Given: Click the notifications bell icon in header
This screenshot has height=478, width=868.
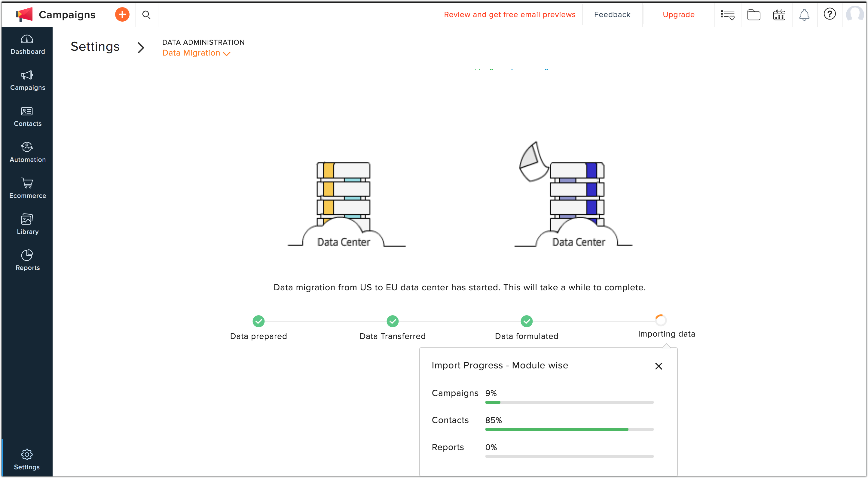Looking at the screenshot, I should click(804, 15).
